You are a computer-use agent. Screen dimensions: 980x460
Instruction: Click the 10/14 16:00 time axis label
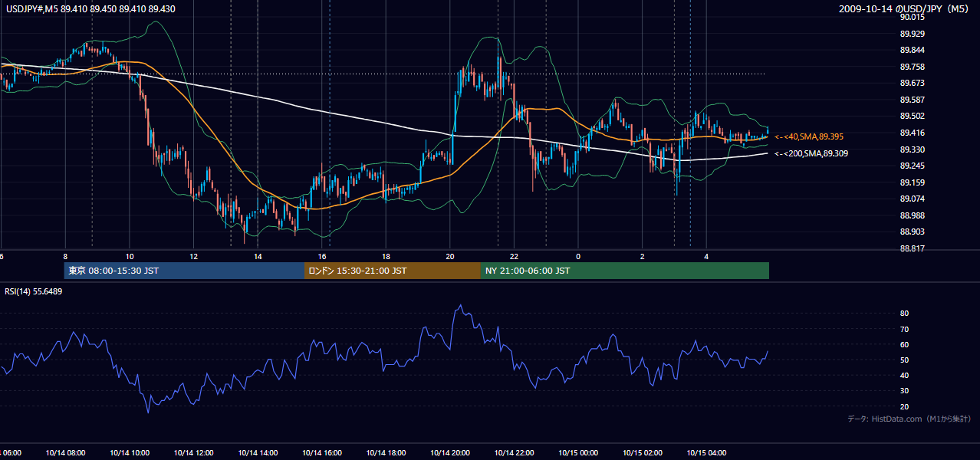tap(322, 452)
